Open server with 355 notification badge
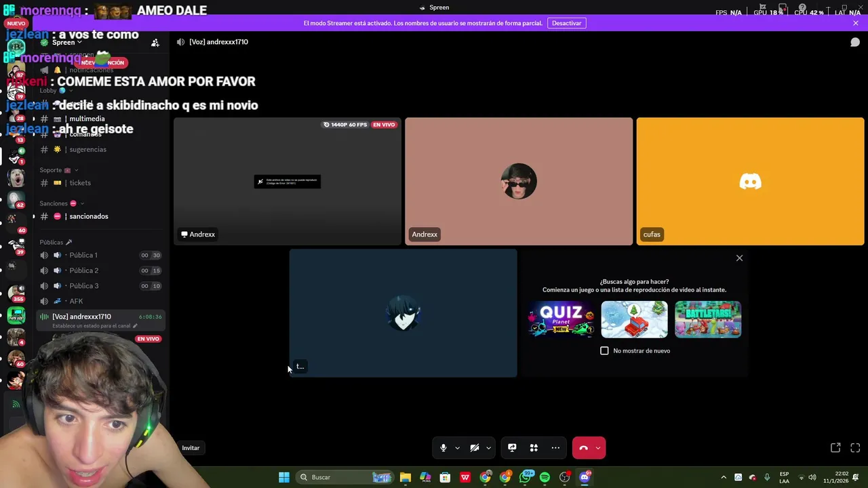 pyautogui.click(x=16, y=294)
